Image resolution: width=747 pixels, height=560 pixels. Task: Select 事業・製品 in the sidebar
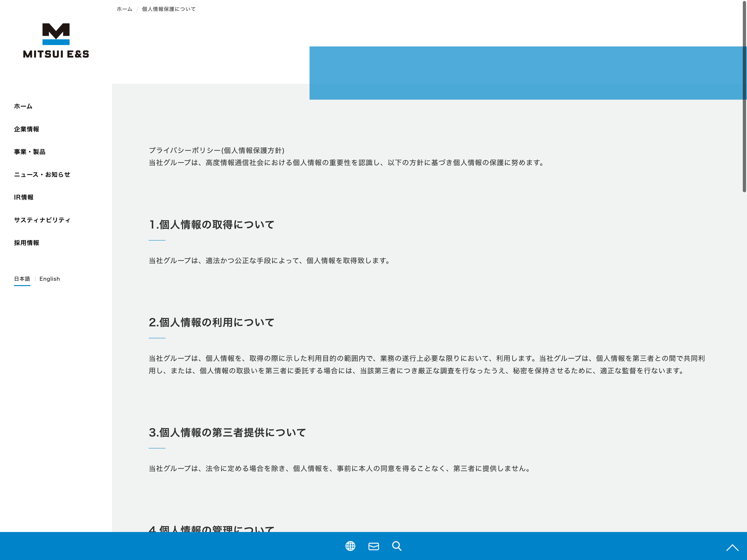tap(29, 152)
